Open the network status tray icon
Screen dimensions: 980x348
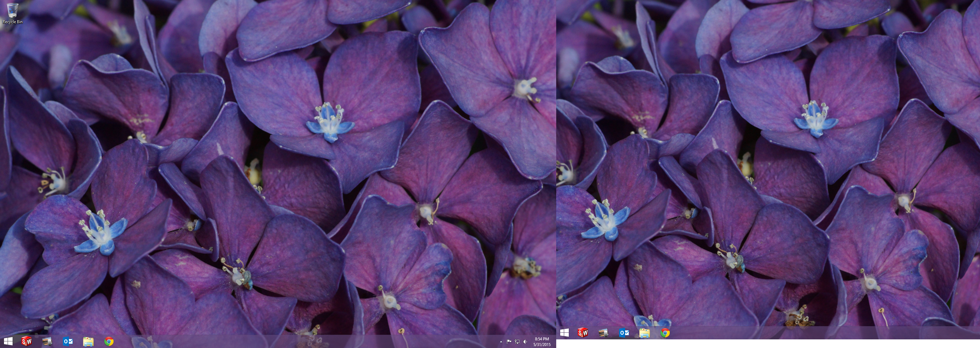click(517, 341)
